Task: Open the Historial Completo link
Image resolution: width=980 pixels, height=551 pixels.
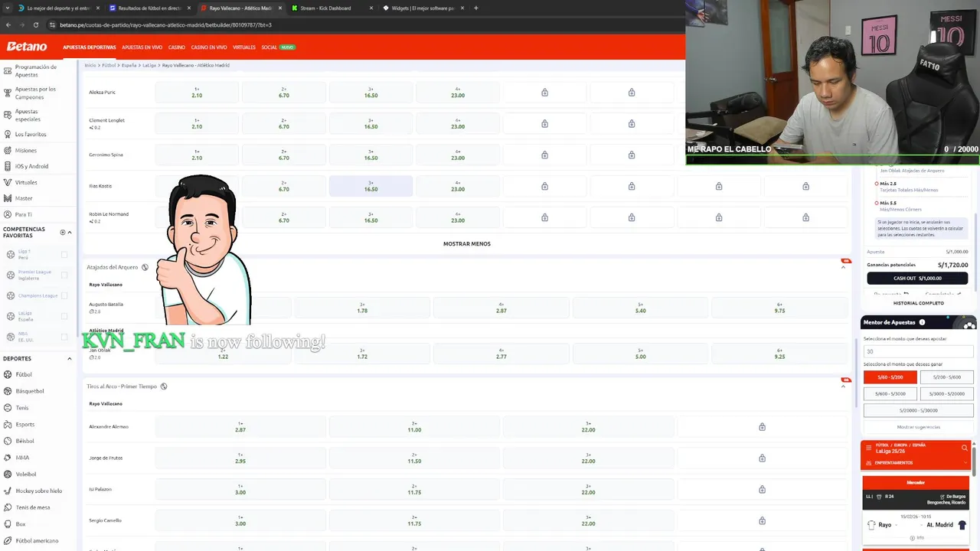Action: point(919,303)
